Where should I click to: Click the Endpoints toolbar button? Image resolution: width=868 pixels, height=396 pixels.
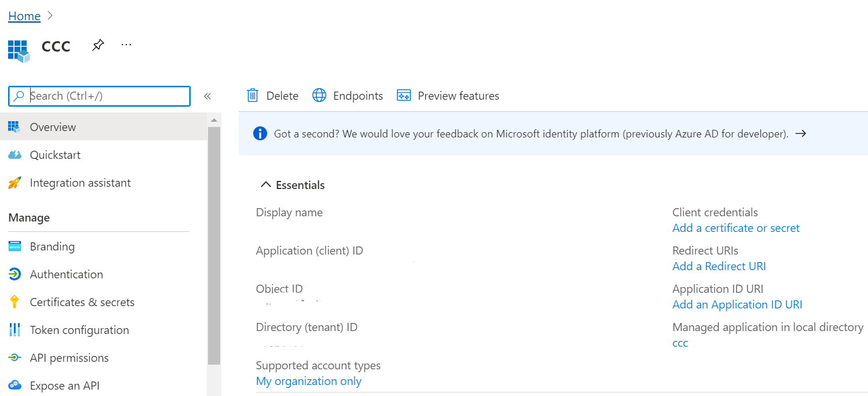[x=348, y=96]
